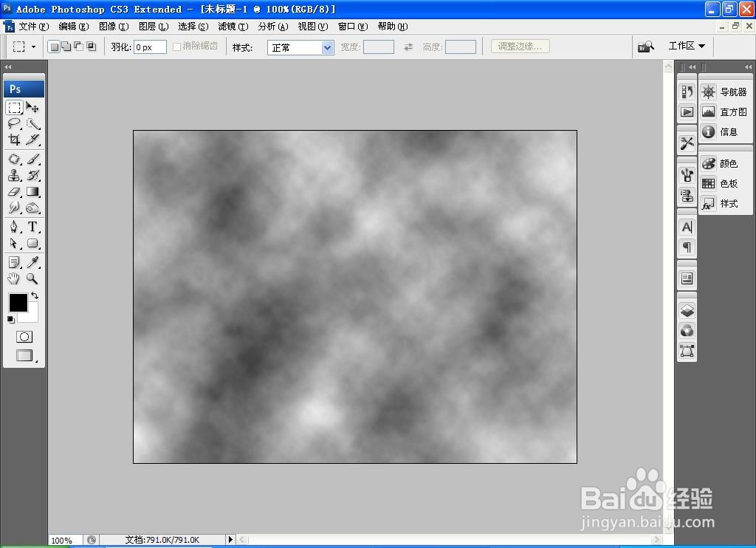Expand the status bar info arrow
Screen dimensions: 756x548
(230, 539)
